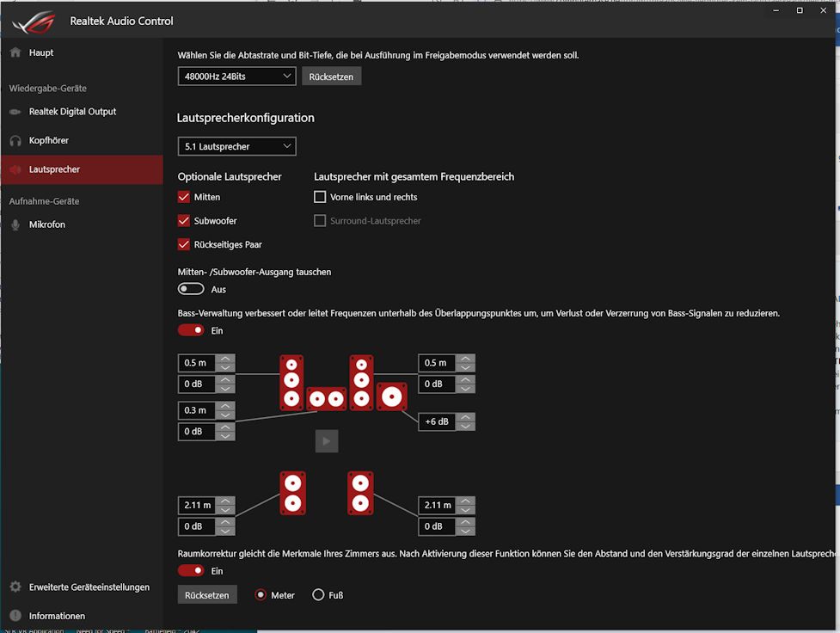Increase center distance 0.3 m
This screenshot has width=840, height=633.
pyautogui.click(x=225, y=406)
